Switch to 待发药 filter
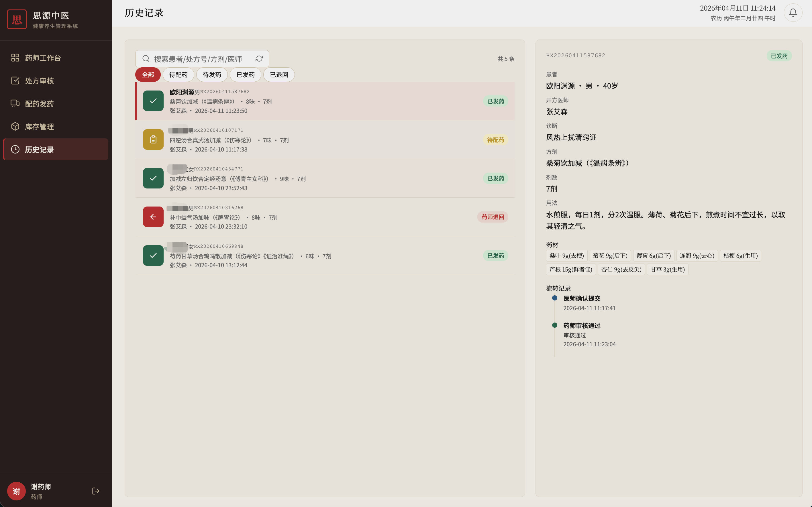This screenshot has height=507, width=812. coord(212,74)
